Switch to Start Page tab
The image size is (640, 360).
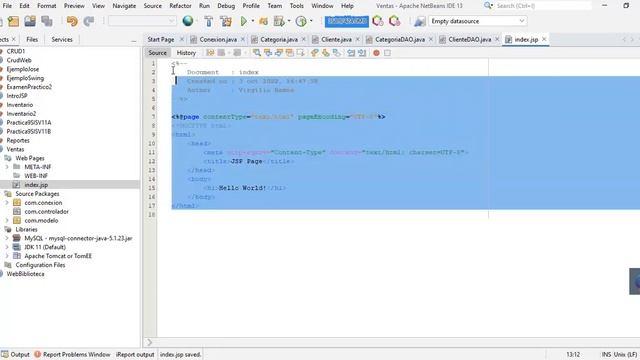(161, 39)
